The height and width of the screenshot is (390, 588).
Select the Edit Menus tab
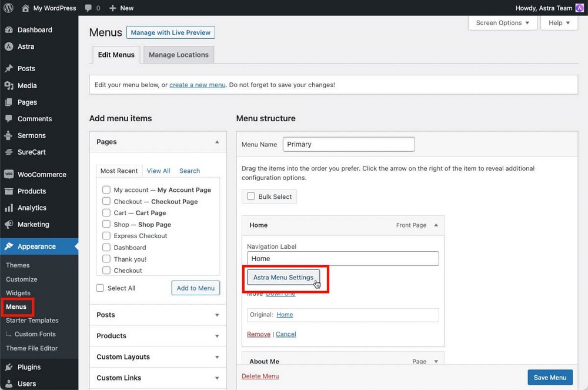[x=116, y=55]
